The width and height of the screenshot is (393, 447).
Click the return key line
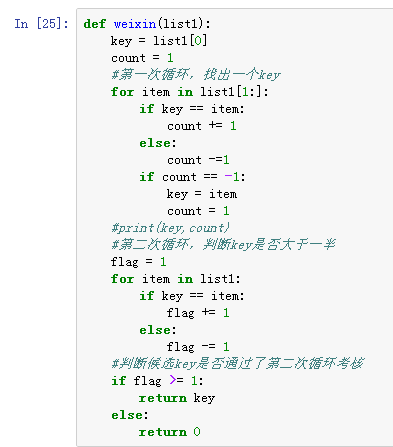pyautogui.click(x=177, y=398)
